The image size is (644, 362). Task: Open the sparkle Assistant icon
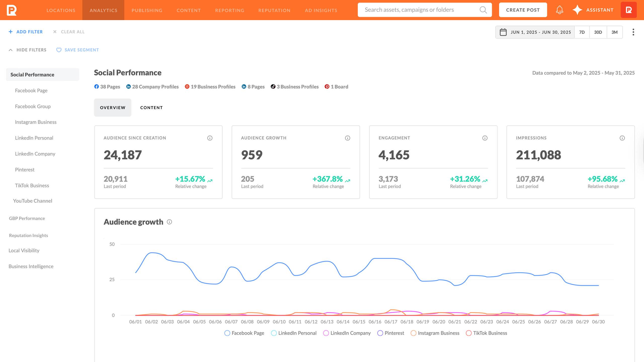pos(577,10)
